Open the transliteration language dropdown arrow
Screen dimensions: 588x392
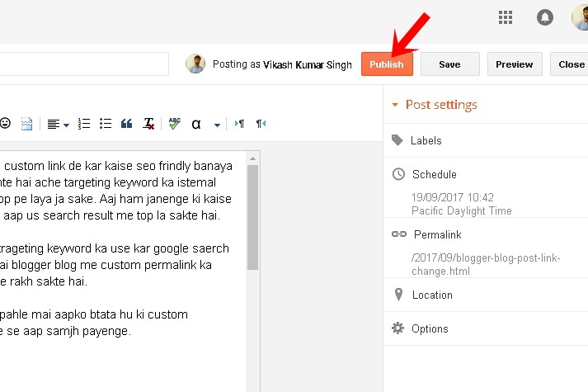217,125
